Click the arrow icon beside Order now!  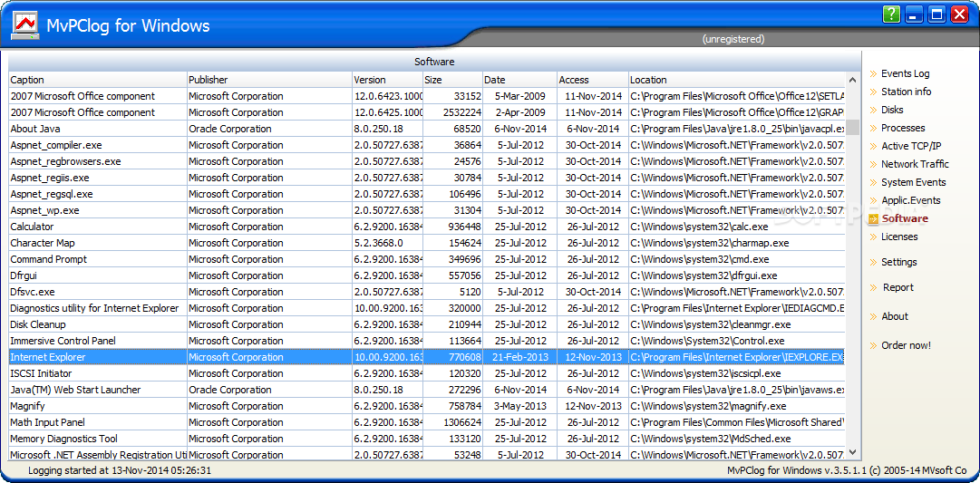pos(873,345)
